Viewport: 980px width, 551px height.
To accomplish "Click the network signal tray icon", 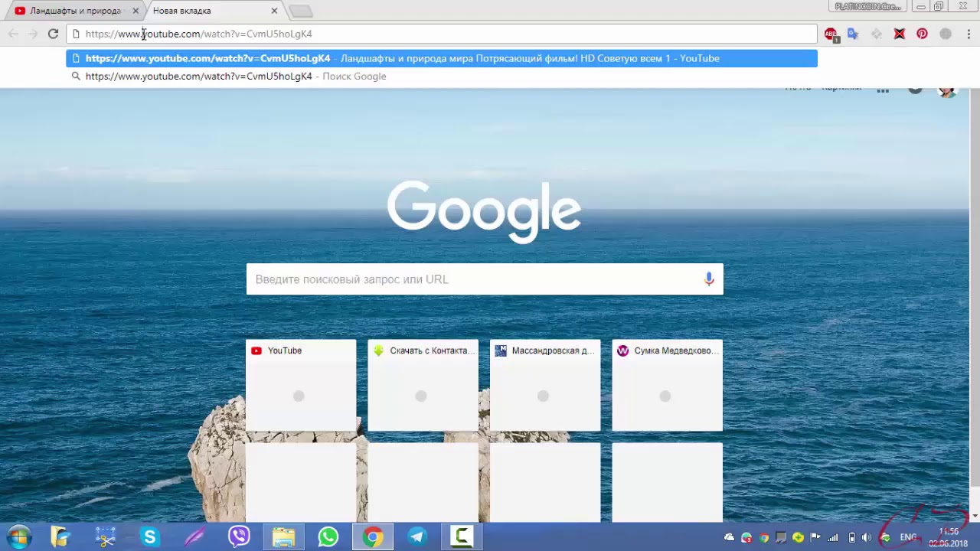I will 834,538.
